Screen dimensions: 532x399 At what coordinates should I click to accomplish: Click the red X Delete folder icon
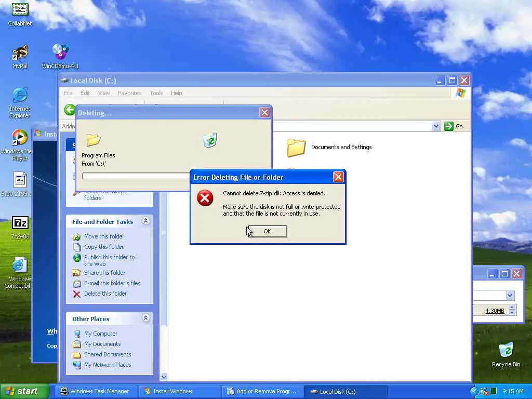[77, 294]
